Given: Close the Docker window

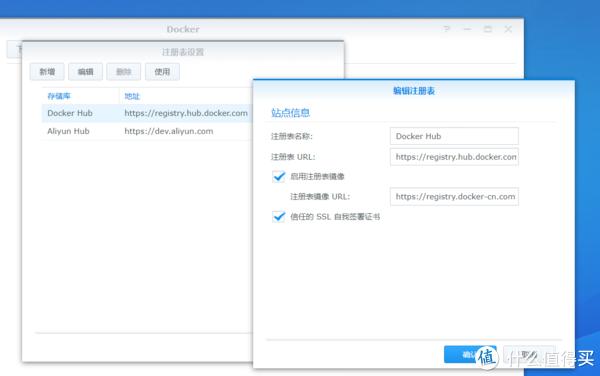Looking at the screenshot, I should tap(508, 29).
